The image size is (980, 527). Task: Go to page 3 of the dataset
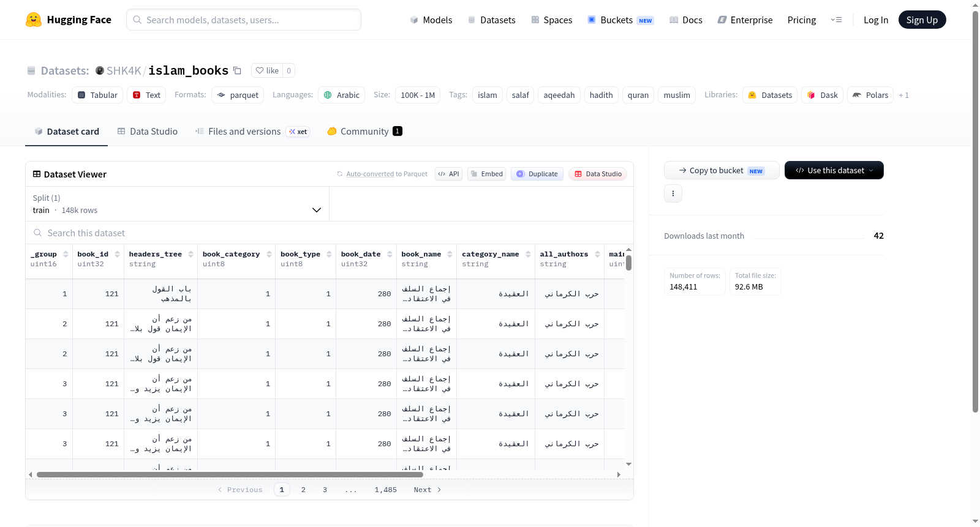pyautogui.click(x=325, y=490)
